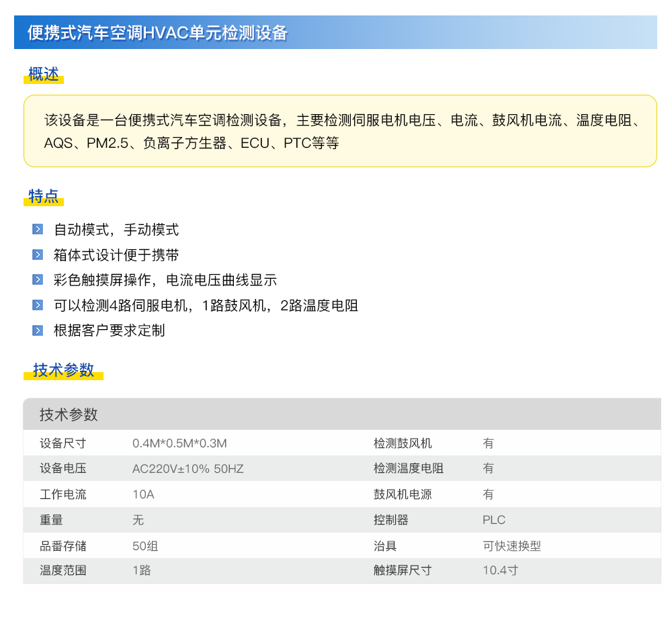The height and width of the screenshot is (628, 672).
Task: Click the 检测鼓风机 label in the table
Action: click(x=403, y=443)
